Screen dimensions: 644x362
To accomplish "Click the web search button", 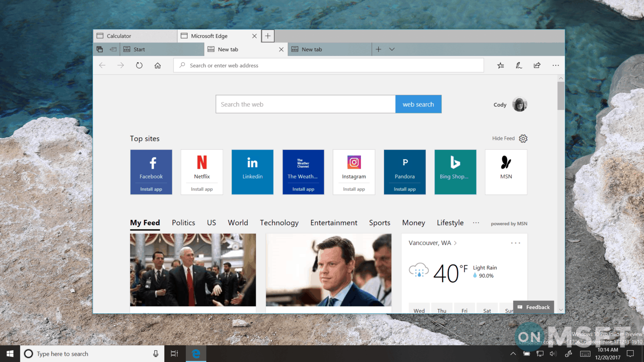I will (418, 104).
